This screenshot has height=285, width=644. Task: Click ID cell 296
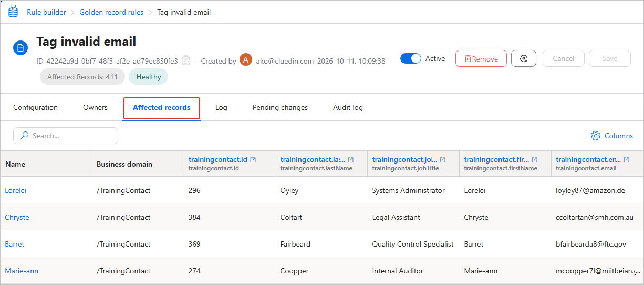click(x=194, y=190)
